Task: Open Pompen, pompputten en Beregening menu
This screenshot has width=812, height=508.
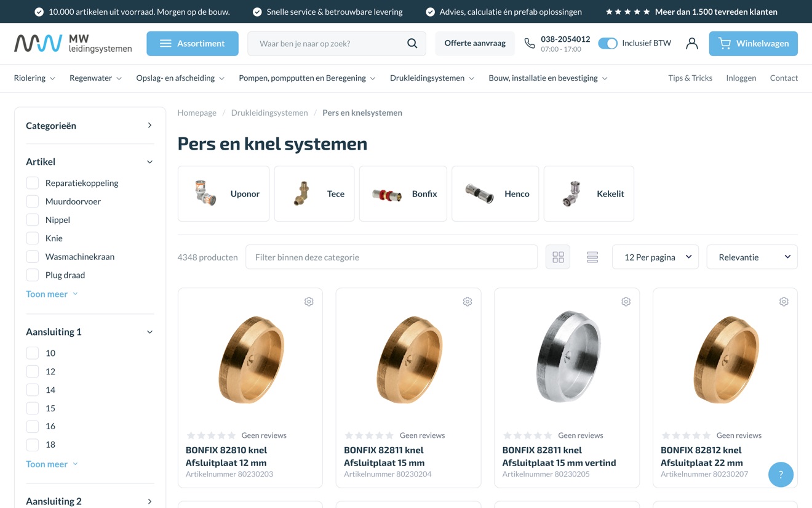Action: point(307,78)
